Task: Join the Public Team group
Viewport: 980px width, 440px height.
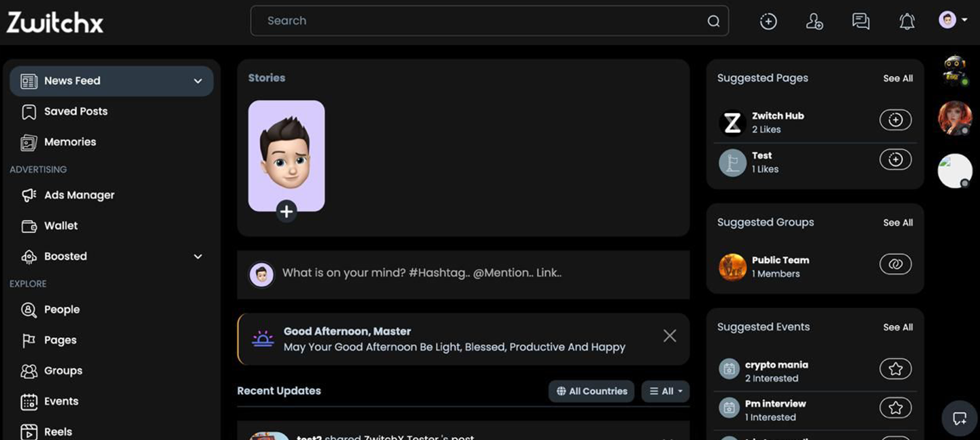Action: coord(895,264)
